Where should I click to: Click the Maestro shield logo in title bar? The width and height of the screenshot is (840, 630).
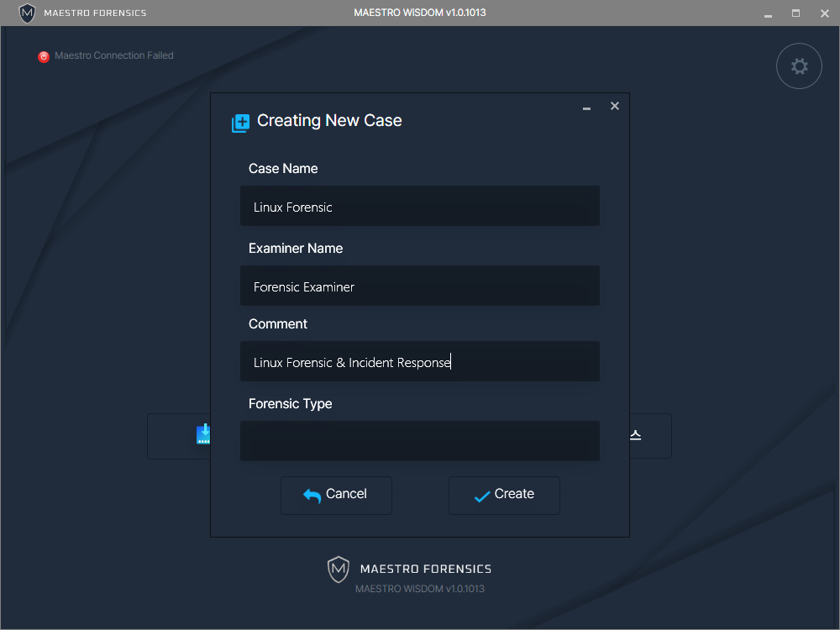pyautogui.click(x=28, y=13)
